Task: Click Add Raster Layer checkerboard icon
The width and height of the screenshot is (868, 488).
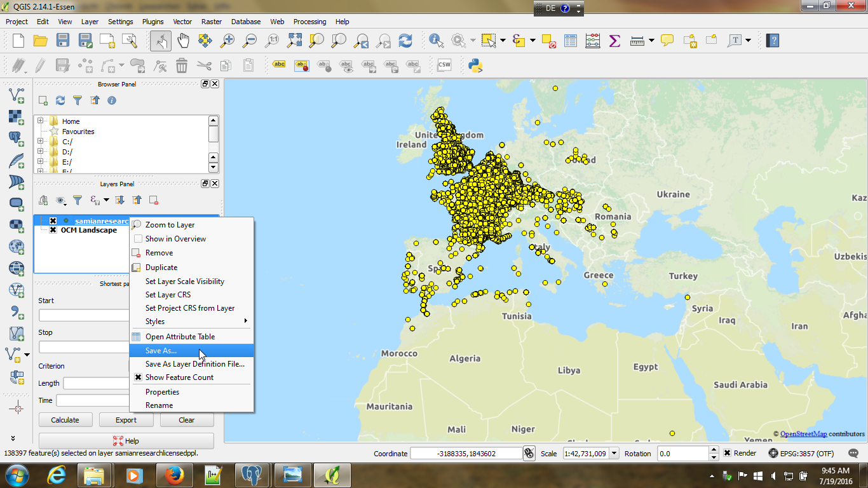Action: (17, 118)
